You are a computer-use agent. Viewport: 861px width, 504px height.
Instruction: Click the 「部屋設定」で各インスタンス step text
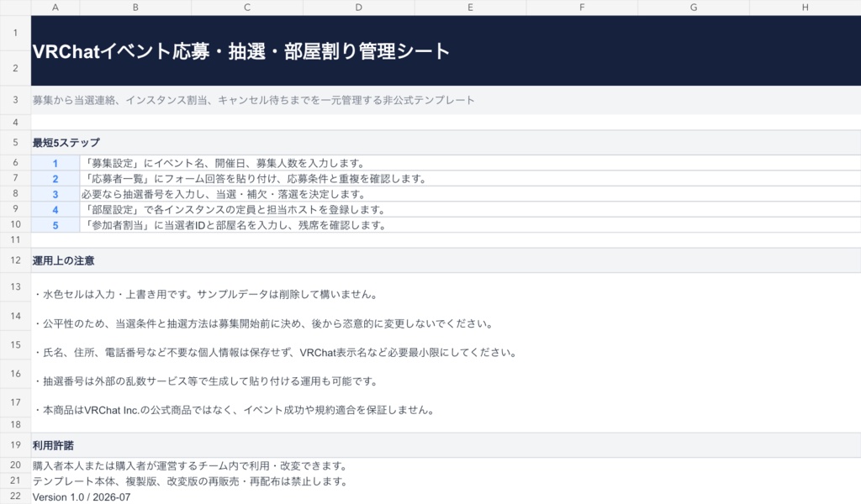234,209
